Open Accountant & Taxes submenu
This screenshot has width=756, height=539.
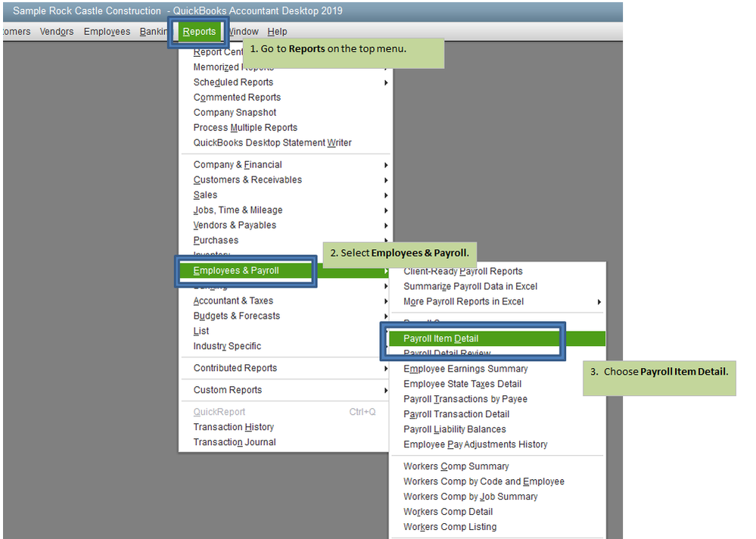285,301
